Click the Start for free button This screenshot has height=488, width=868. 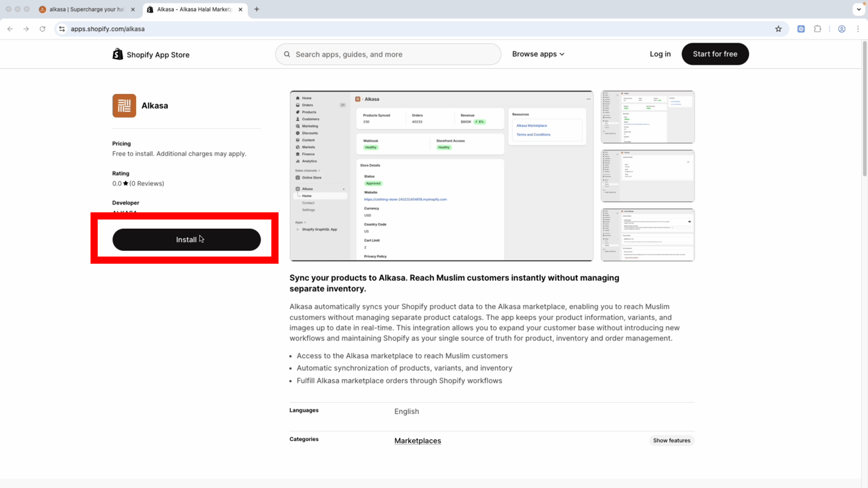click(x=715, y=54)
